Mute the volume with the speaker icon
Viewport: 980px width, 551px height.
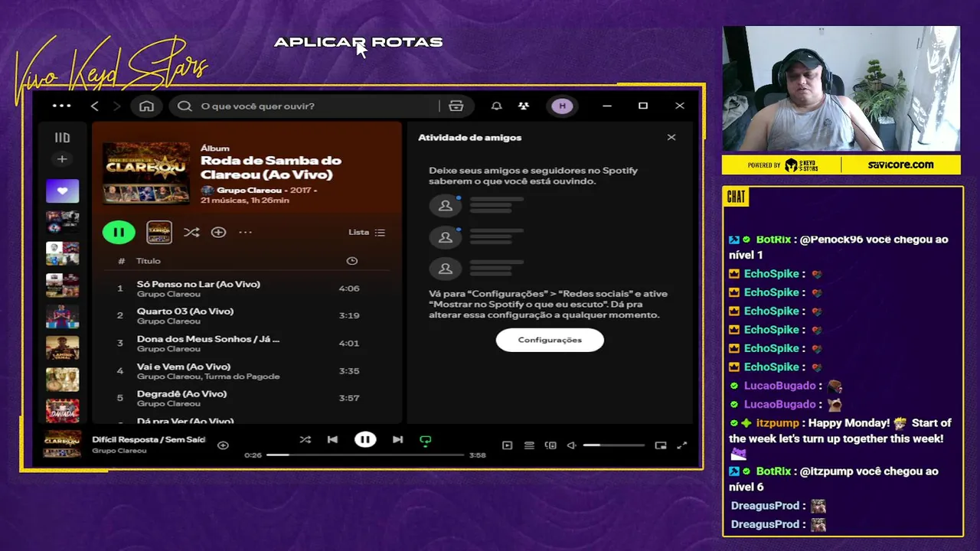tap(571, 445)
